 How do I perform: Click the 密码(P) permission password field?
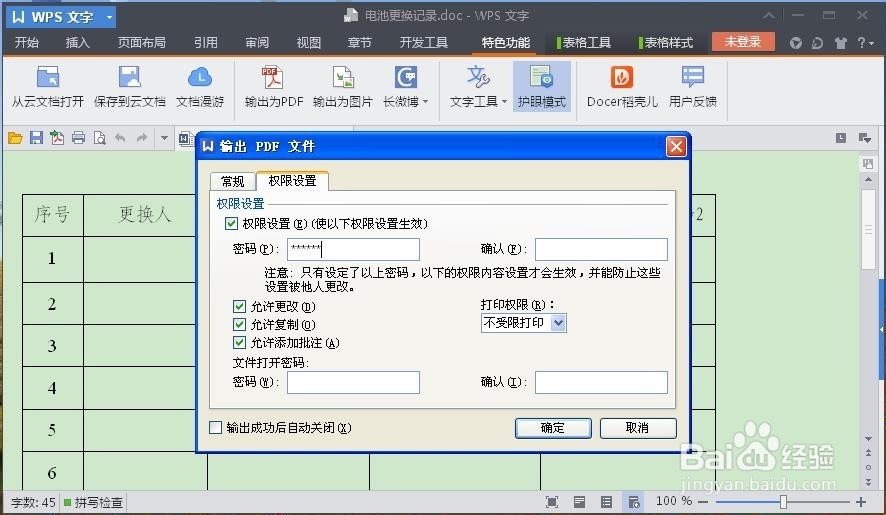click(x=353, y=249)
